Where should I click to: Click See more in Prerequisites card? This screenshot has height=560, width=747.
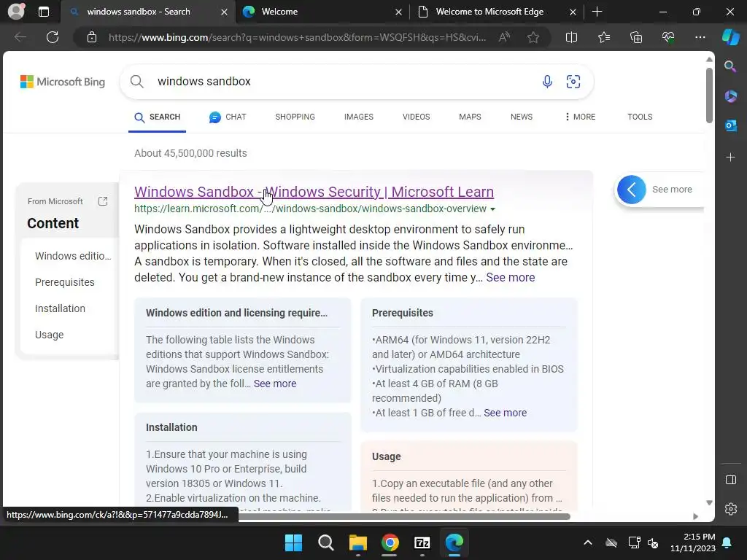[505, 413]
